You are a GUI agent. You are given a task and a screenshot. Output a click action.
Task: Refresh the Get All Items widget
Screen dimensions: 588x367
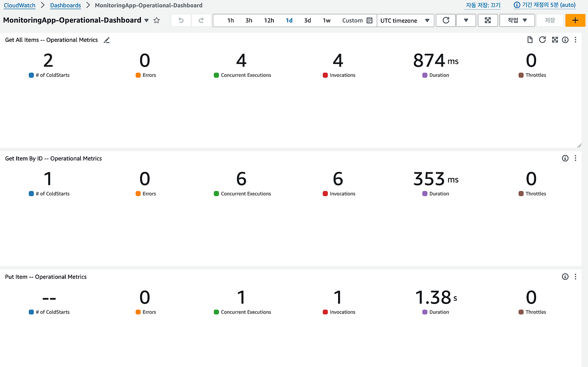[542, 40]
